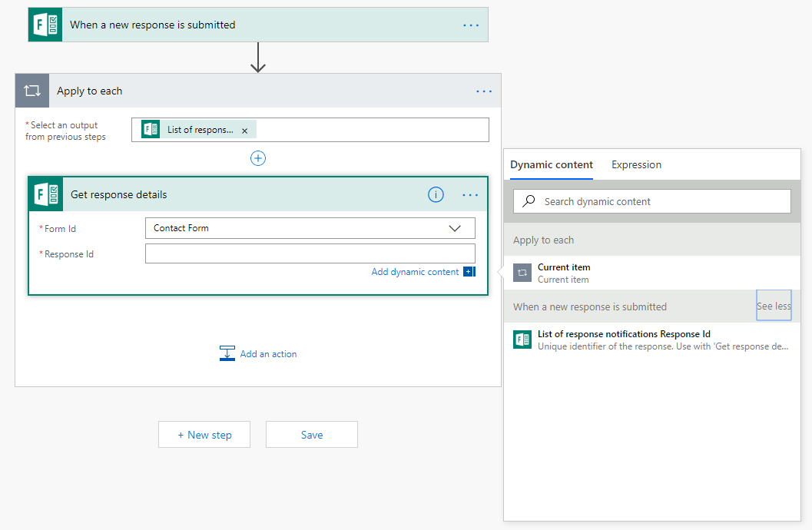Click 'When a new response is submitted' panel heading

click(x=590, y=307)
